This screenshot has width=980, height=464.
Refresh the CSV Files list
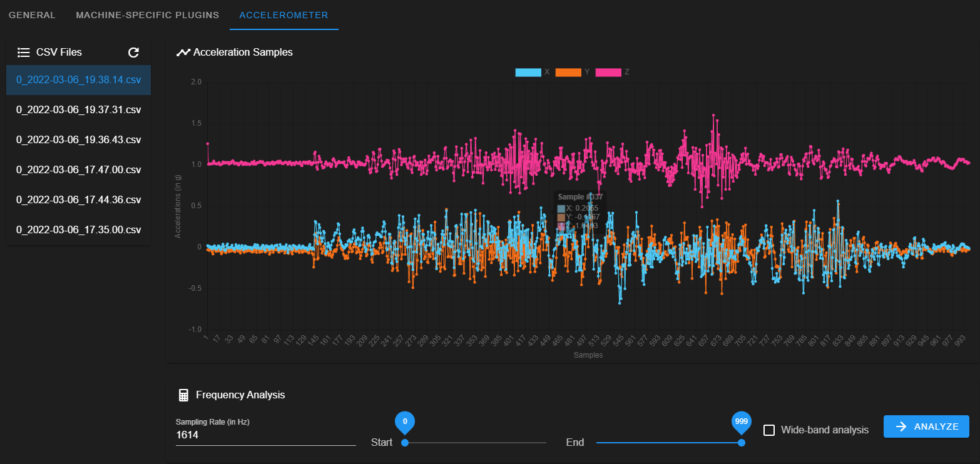point(133,53)
